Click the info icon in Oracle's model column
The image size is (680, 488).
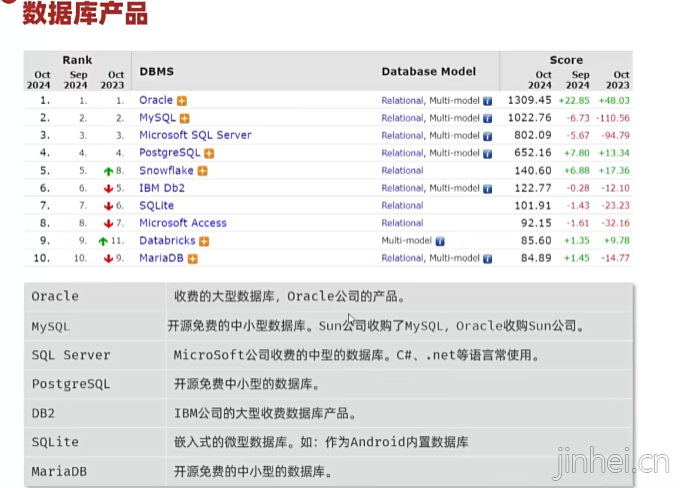click(487, 101)
